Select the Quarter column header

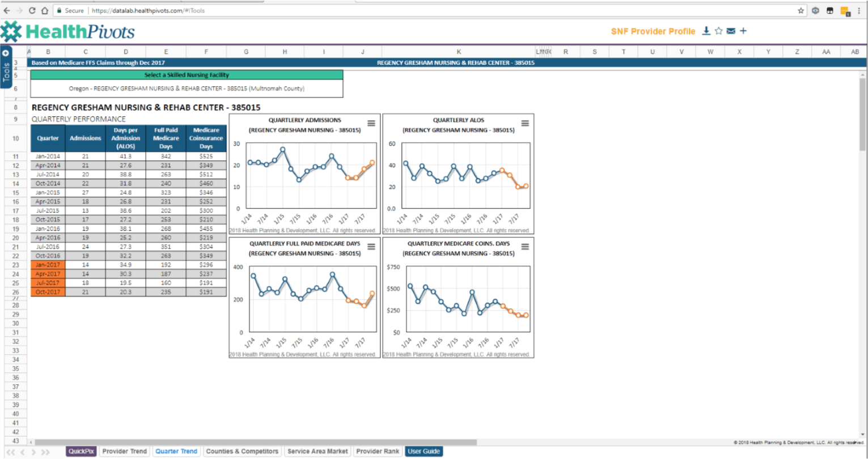pos(48,138)
